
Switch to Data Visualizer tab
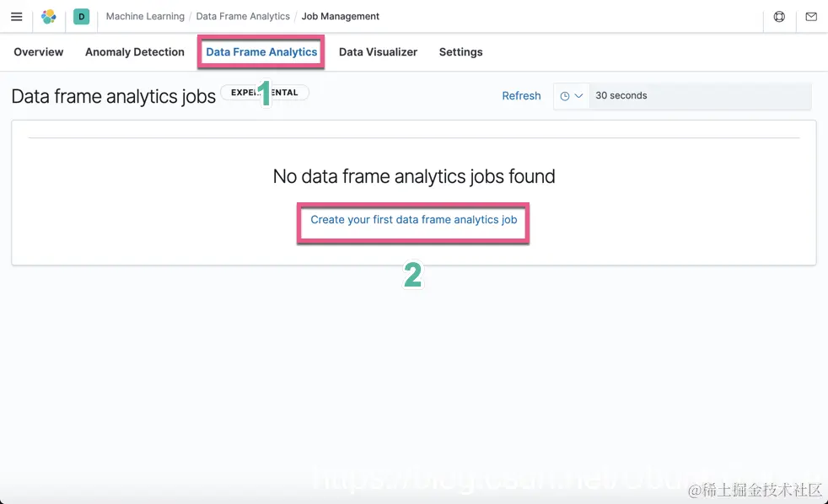[378, 52]
